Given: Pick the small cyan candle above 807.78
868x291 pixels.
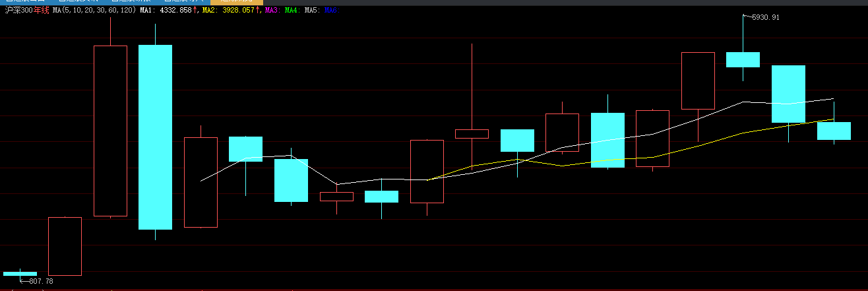Looking at the screenshot, I should (20, 273).
